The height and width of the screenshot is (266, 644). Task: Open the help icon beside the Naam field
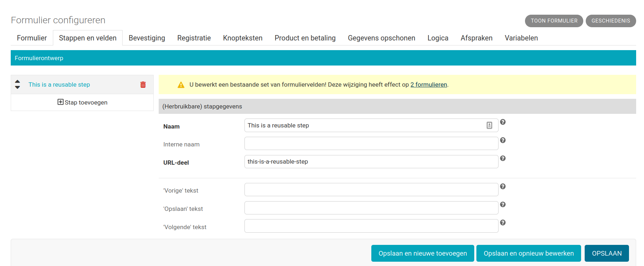coord(503,122)
